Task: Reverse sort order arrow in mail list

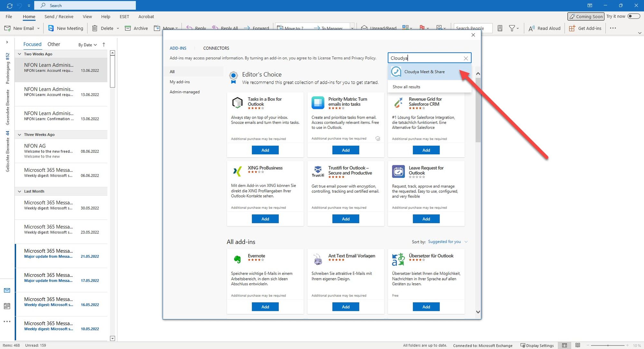Action: (104, 45)
